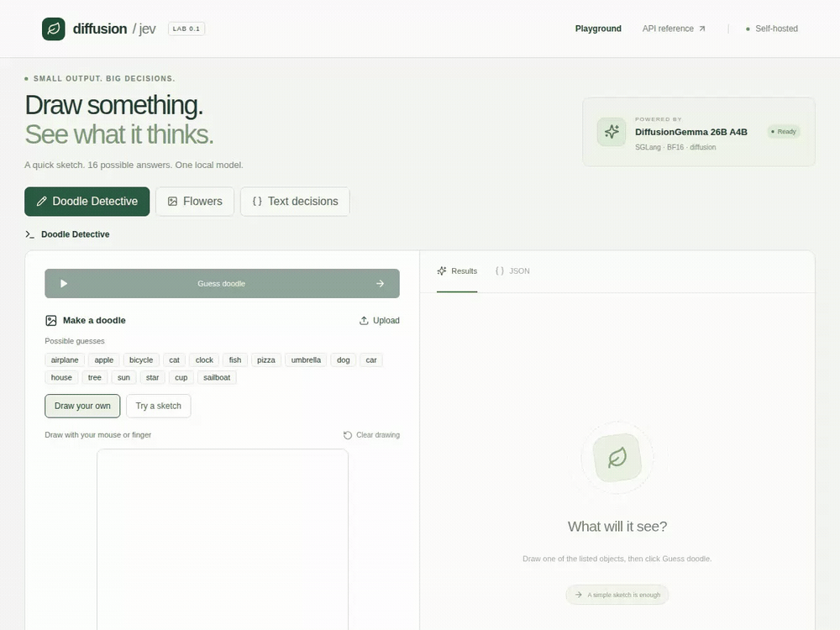Select the pizza guess chip
Viewport: 840px width, 630px height.
pyautogui.click(x=265, y=360)
